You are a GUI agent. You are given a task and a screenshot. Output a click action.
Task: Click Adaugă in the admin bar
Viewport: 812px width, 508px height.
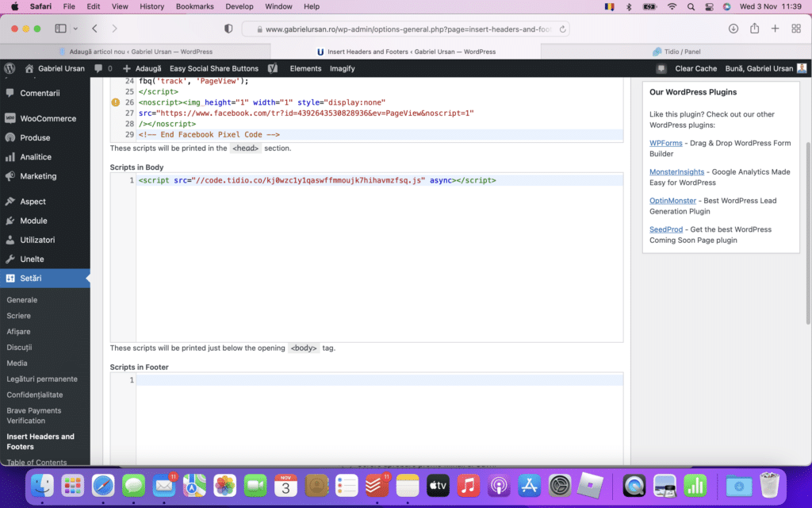point(142,68)
